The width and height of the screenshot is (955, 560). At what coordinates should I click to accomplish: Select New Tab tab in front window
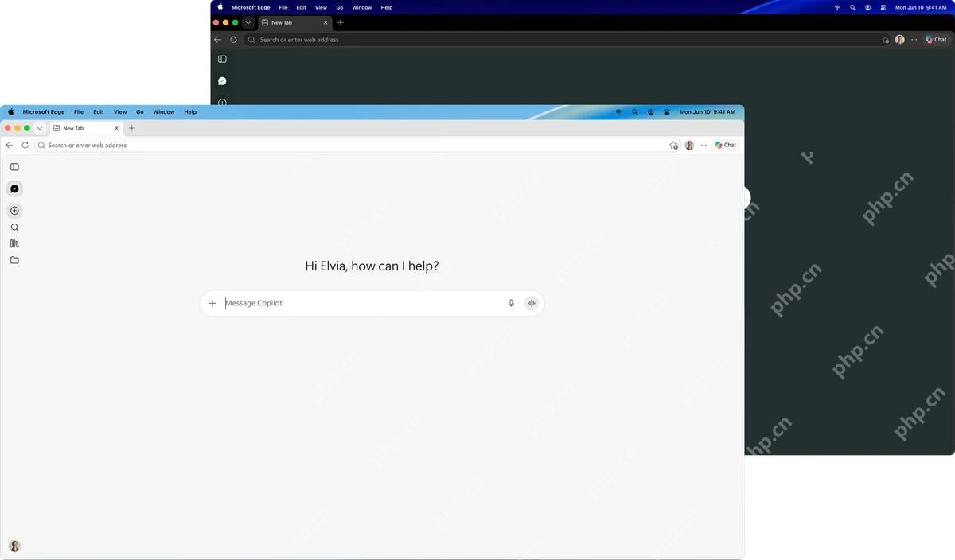click(86, 128)
